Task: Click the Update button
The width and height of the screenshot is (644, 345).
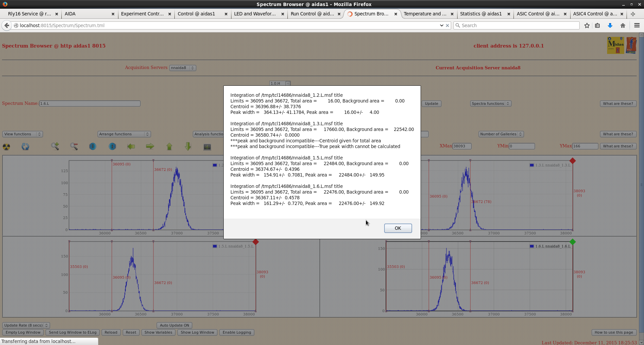Action: coord(431,104)
